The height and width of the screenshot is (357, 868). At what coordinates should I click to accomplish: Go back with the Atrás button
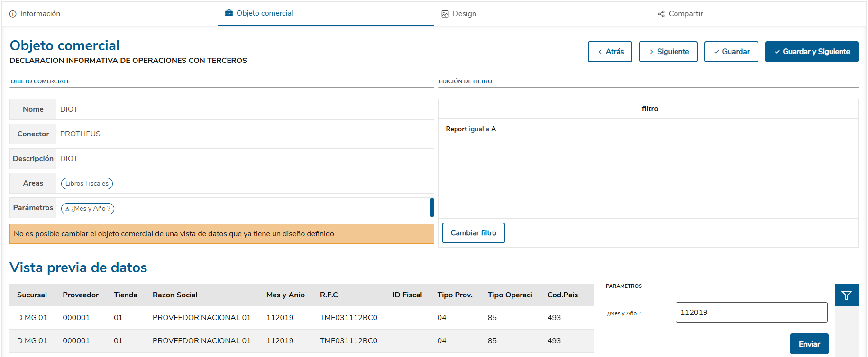610,52
